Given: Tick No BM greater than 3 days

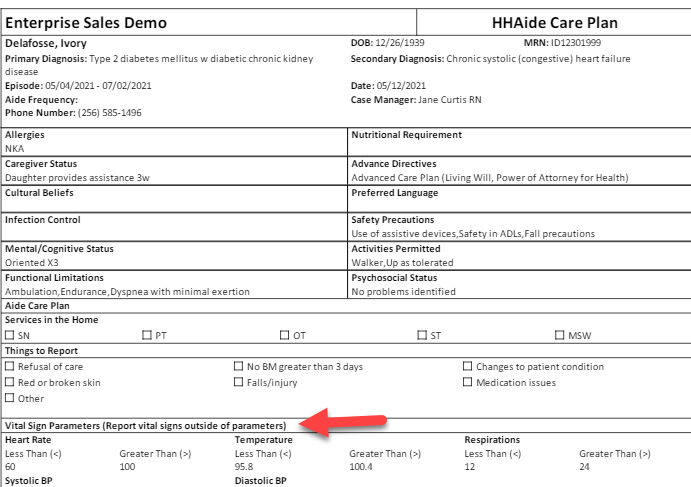Looking at the screenshot, I should (238, 366).
